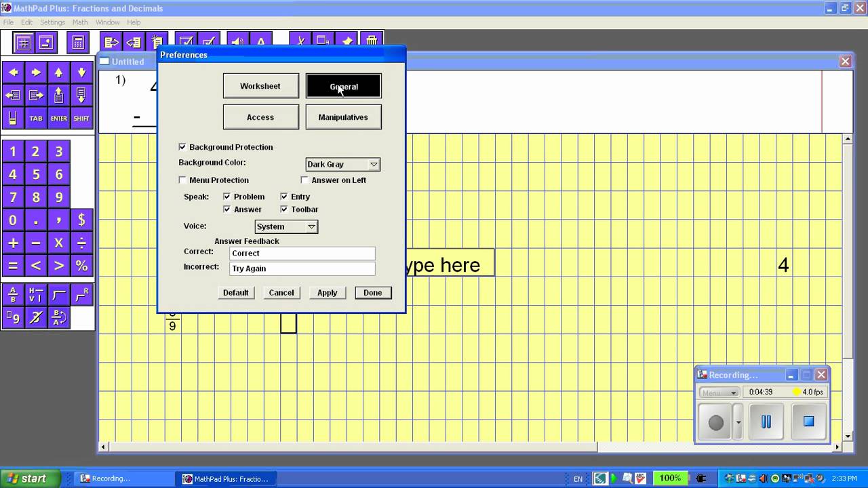Open the Math menu
Viewport: 868px width, 488px height.
(80, 22)
